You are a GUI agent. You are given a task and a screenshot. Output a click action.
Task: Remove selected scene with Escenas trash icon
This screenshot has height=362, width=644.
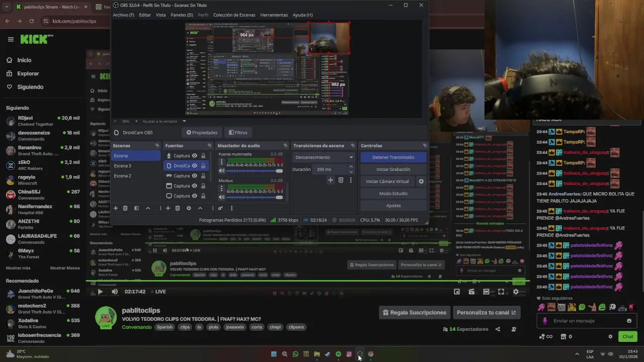(125, 208)
